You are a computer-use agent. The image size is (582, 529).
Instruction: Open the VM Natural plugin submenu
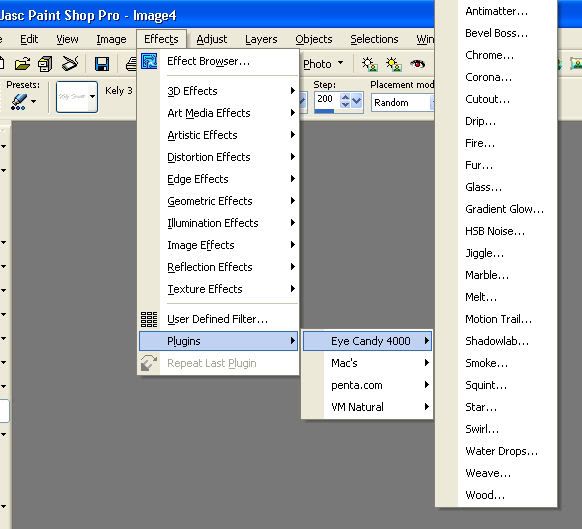click(x=367, y=407)
